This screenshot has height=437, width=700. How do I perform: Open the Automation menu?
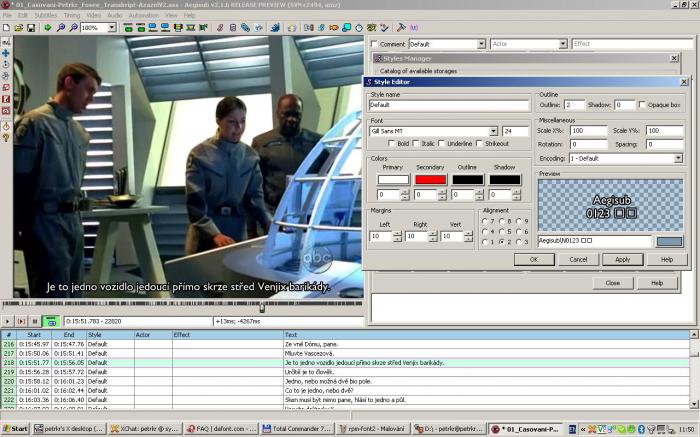pyautogui.click(x=143, y=15)
